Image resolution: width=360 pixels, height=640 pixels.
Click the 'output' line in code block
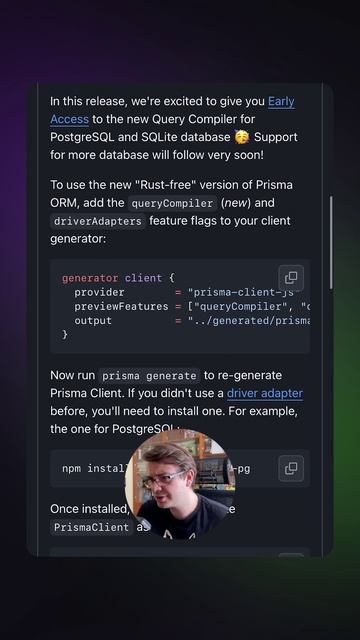coord(192,321)
